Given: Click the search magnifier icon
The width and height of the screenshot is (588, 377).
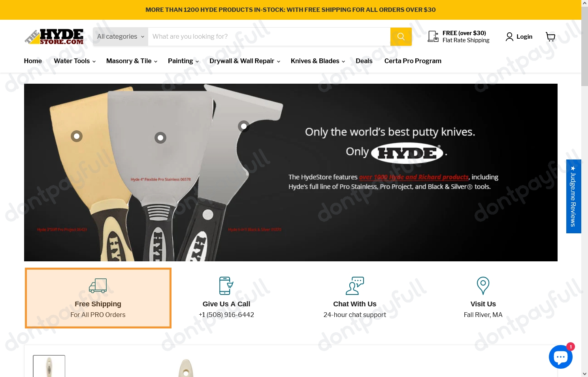Looking at the screenshot, I should (401, 36).
